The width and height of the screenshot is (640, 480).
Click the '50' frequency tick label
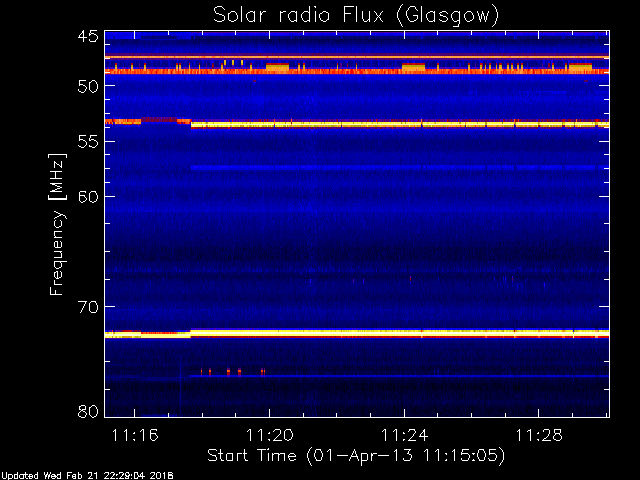(x=88, y=87)
